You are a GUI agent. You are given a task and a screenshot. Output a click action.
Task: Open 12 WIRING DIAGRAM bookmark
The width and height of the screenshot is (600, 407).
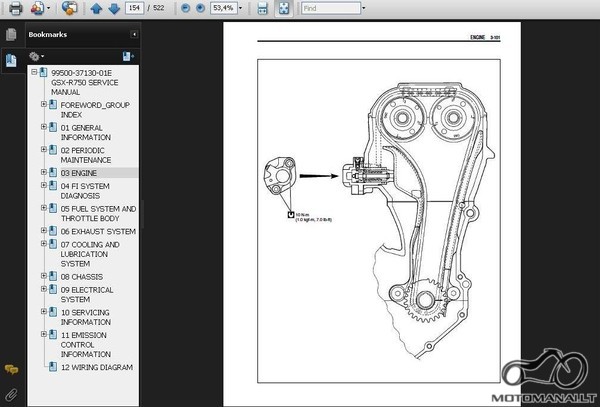[x=97, y=367]
